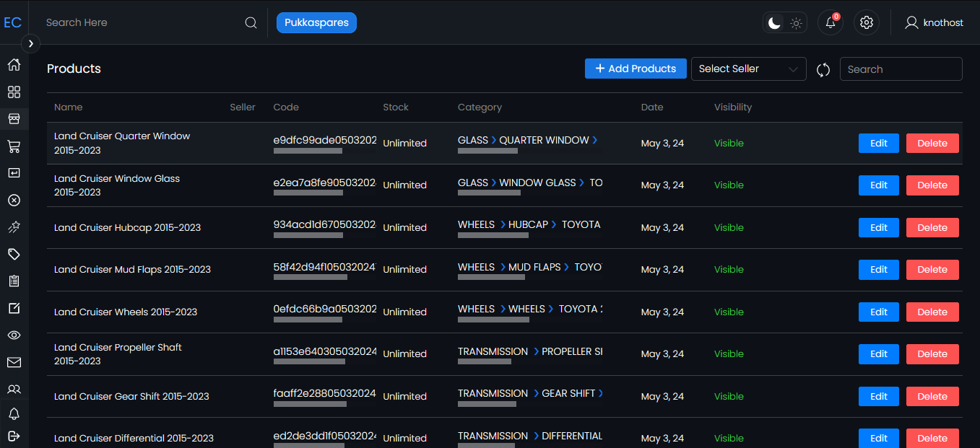Click the Add Products button
Image resolution: width=980 pixels, height=448 pixels.
[636, 69]
